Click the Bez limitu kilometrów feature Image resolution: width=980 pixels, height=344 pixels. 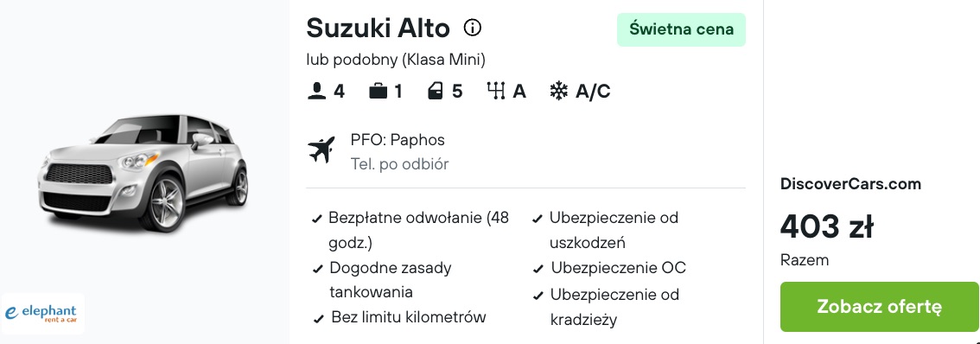pos(400,317)
